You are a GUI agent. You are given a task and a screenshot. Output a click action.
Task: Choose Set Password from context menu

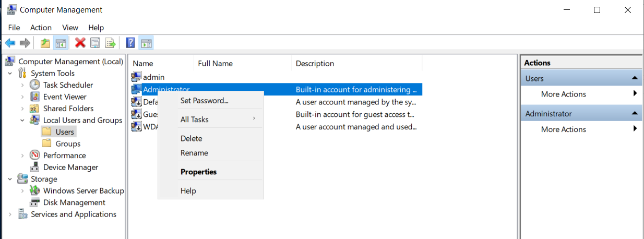point(204,101)
